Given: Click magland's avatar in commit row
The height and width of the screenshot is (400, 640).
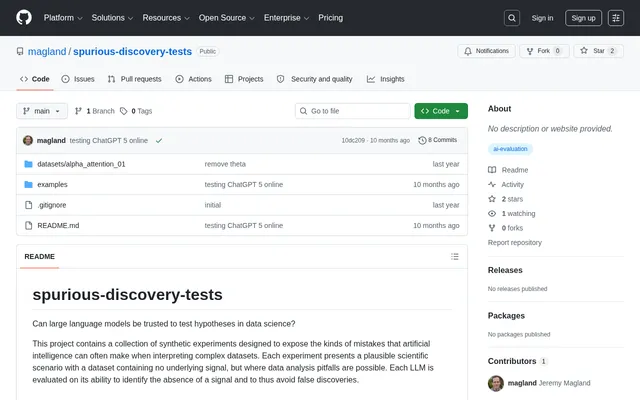Looking at the screenshot, I should point(28,140).
